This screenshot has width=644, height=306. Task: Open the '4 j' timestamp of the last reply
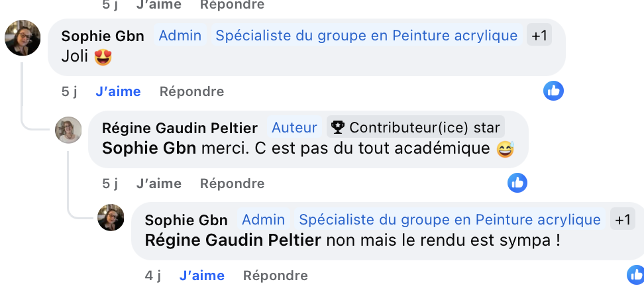point(153,276)
